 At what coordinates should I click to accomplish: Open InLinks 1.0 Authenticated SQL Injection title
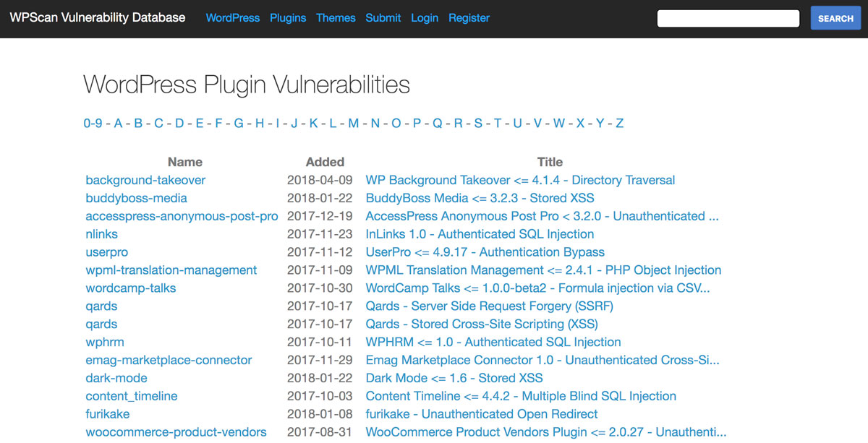tap(480, 234)
